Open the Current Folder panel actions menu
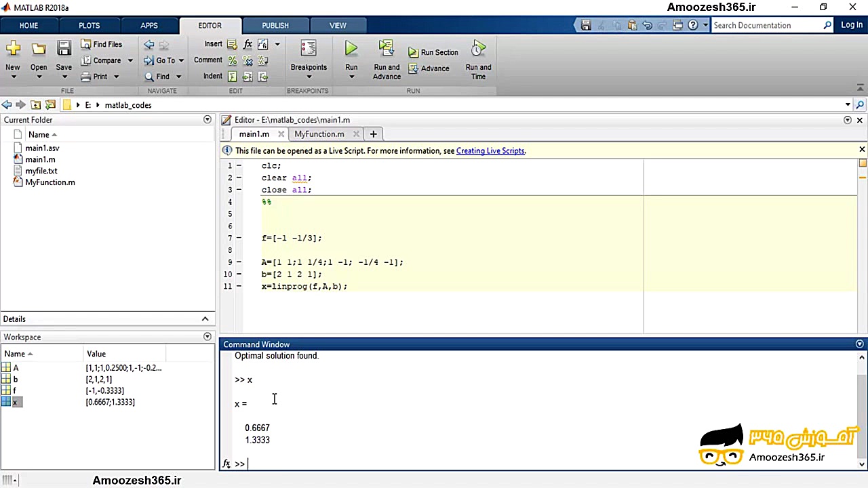The image size is (868, 488). click(x=208, y=119)
